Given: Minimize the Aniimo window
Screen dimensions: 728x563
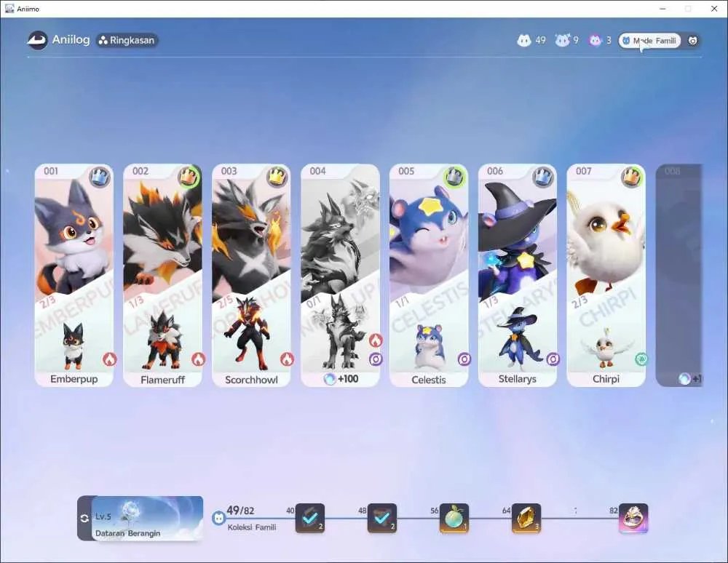Looking at the screenshot, I should (x=663, y=9).
